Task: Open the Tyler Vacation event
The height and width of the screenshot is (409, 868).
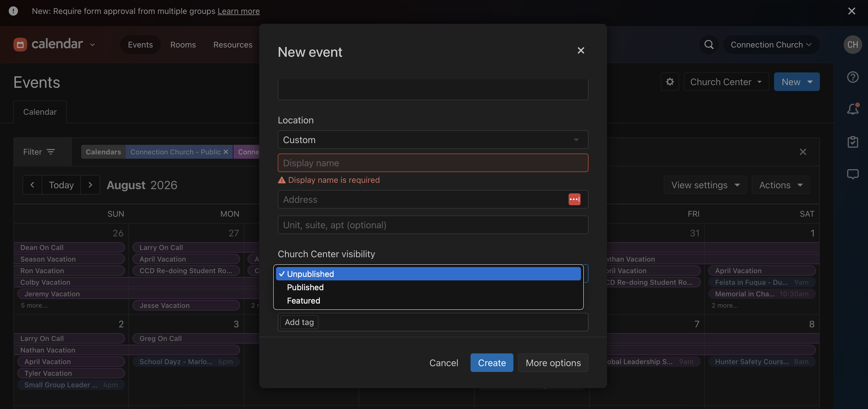Action: [71, 373]
